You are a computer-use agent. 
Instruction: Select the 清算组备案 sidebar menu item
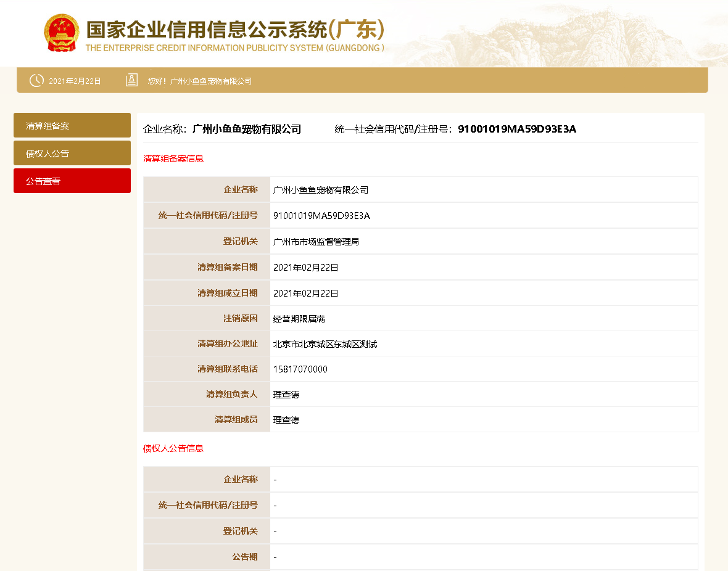[x=72, y=125]
